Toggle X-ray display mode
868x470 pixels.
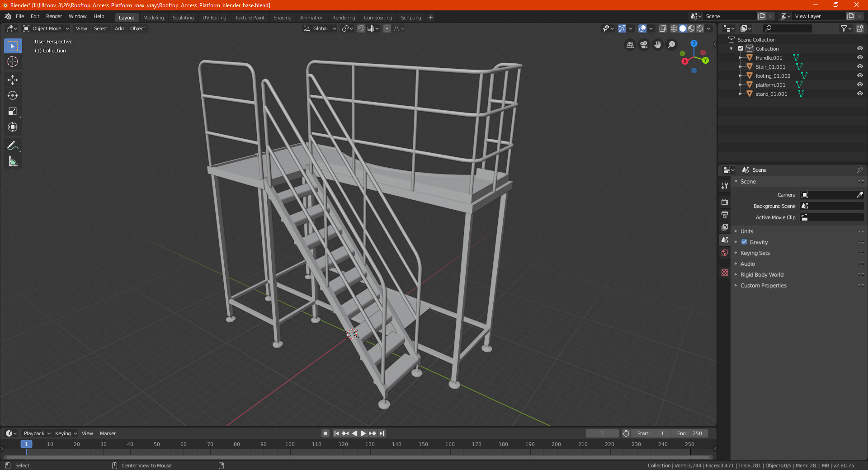click(x=662, y=28)
